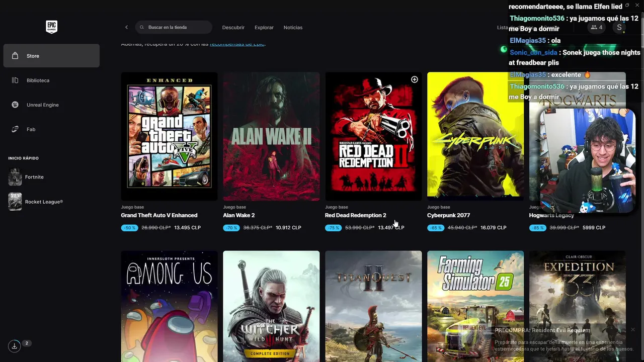Click the Grand Theft Auto V Enhanced title
Viewport: 644px width, 362px height.
pos(159,215)
